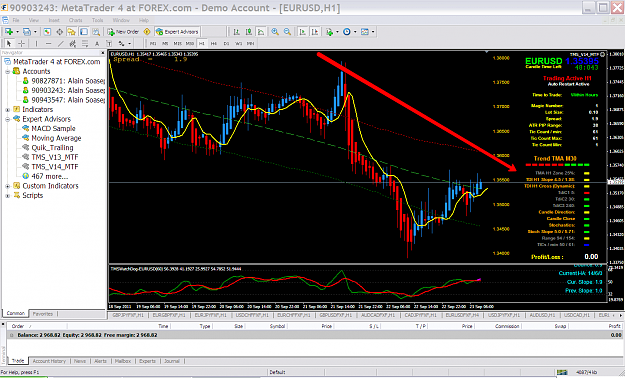Sort orders by the Profit column
The height and width of the screenshot is (378, 625).
point(614,326)
